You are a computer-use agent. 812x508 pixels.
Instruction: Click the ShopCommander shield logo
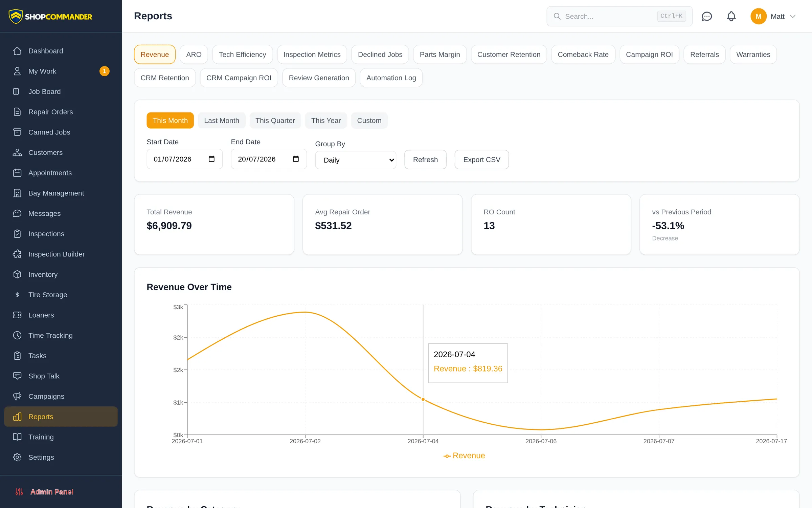tap(16, 16)
